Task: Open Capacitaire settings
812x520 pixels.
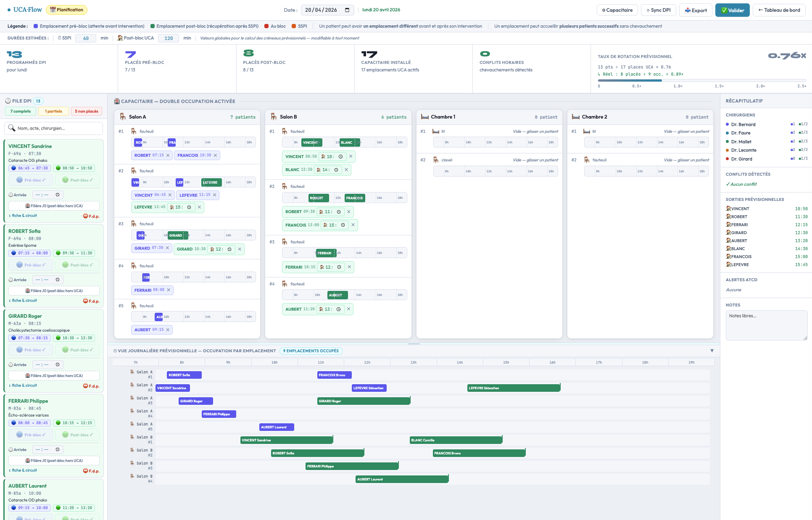Action: [x=617, y=10]
